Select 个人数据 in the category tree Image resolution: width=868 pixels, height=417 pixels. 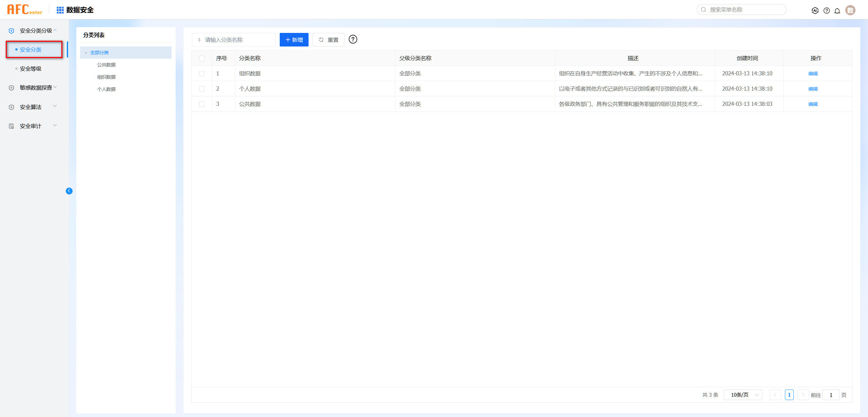pyautogui.click(x=106, y=89)
